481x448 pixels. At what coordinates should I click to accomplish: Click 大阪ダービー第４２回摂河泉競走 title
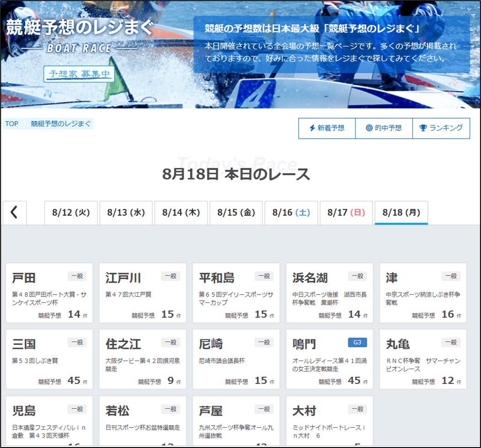(143, 365)
